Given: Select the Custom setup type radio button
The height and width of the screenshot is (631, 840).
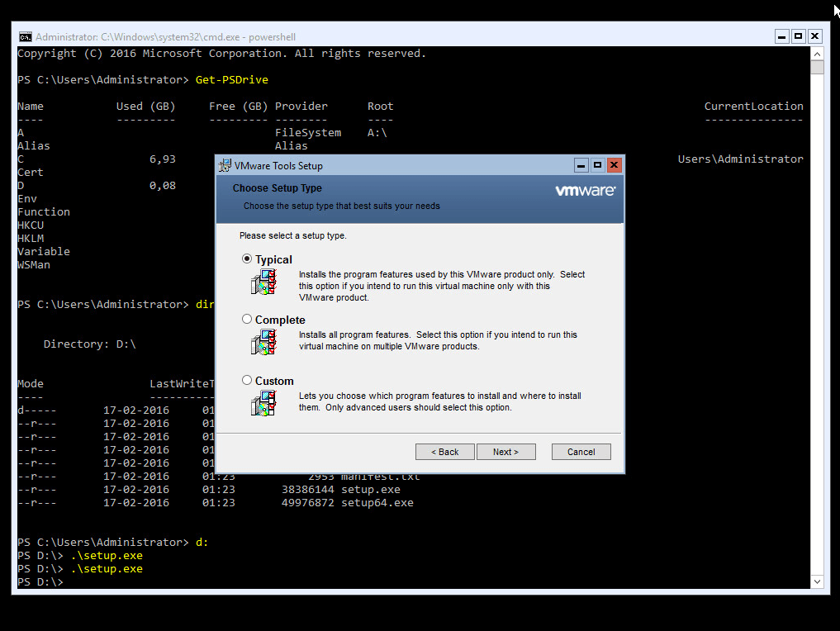Looking at the screenshot, I should click(x=246, y=380).
